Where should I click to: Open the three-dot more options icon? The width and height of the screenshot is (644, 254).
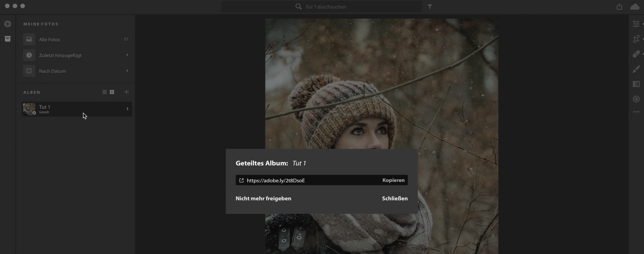pos(636,112)
